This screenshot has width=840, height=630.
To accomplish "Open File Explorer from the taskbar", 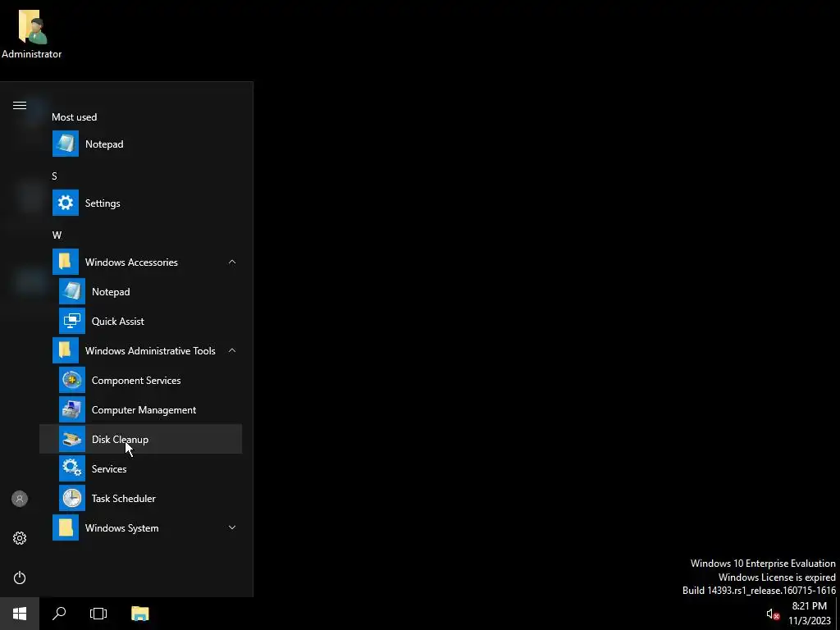I will click(139, 614).
